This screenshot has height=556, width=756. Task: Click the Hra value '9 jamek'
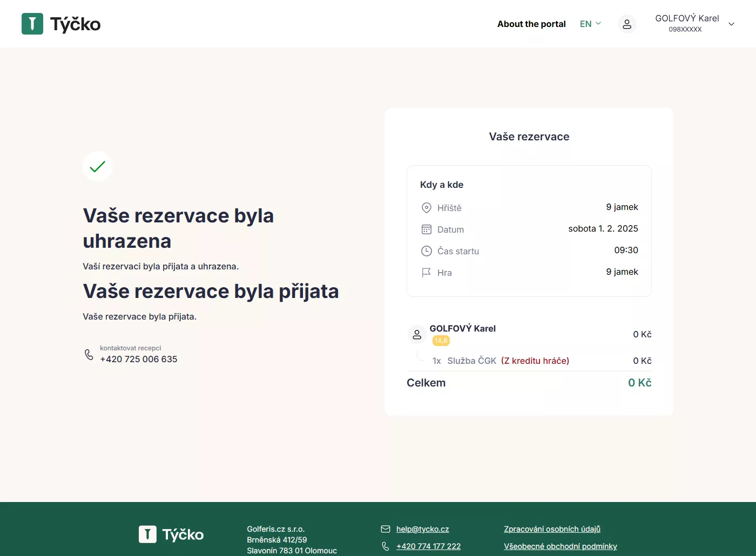point(622,272)
